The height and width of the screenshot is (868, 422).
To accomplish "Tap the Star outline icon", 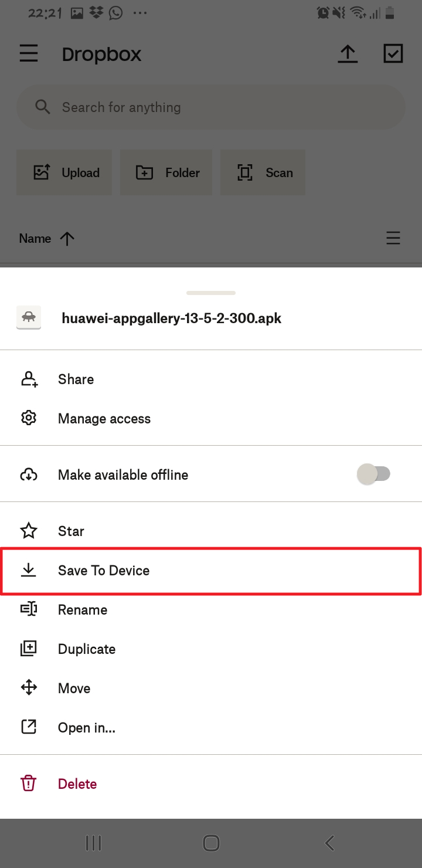I will 29,531.
